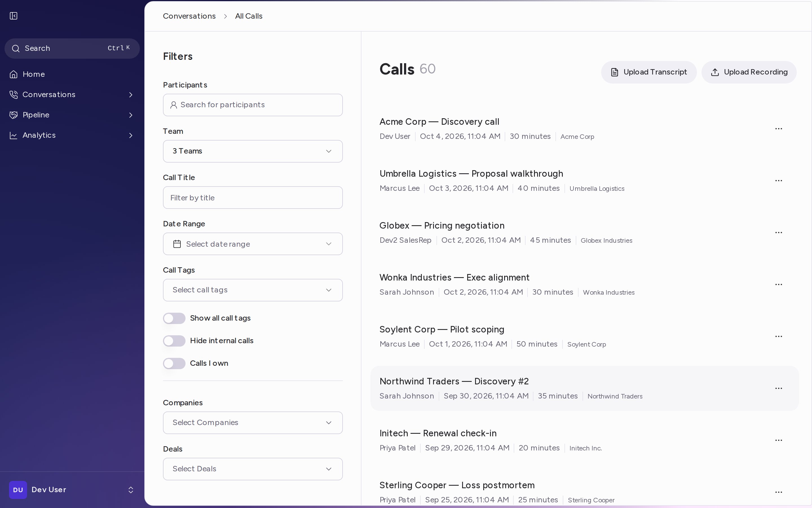The height and width of the screenshot is (508, 812).
Task: Click the Upload Transcript button
Action: (x=648, y=72)
